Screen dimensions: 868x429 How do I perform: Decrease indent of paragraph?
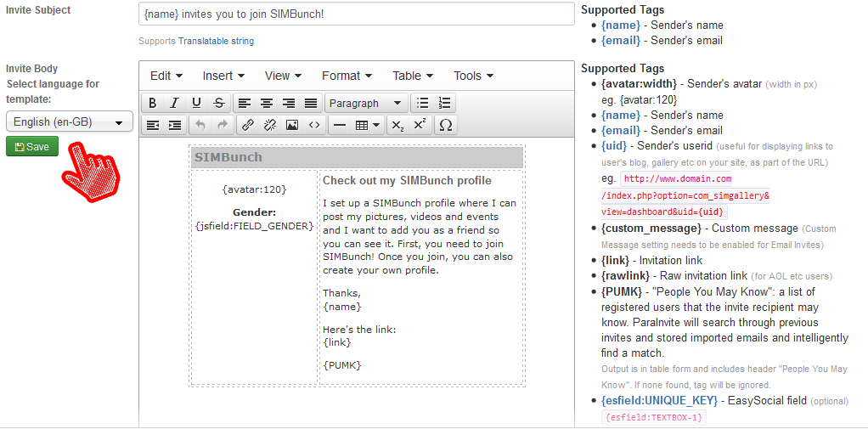coord(153,126)
